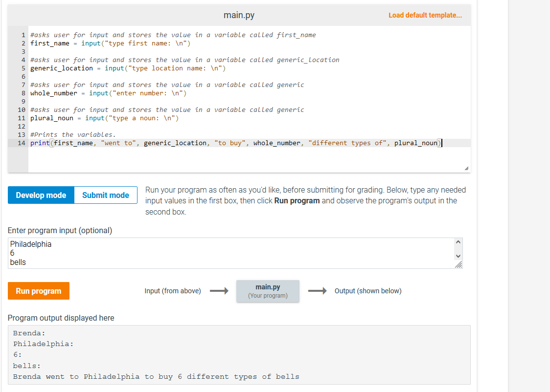Click the Run program button
Screen dimensions: 550x392
[39, 291]
